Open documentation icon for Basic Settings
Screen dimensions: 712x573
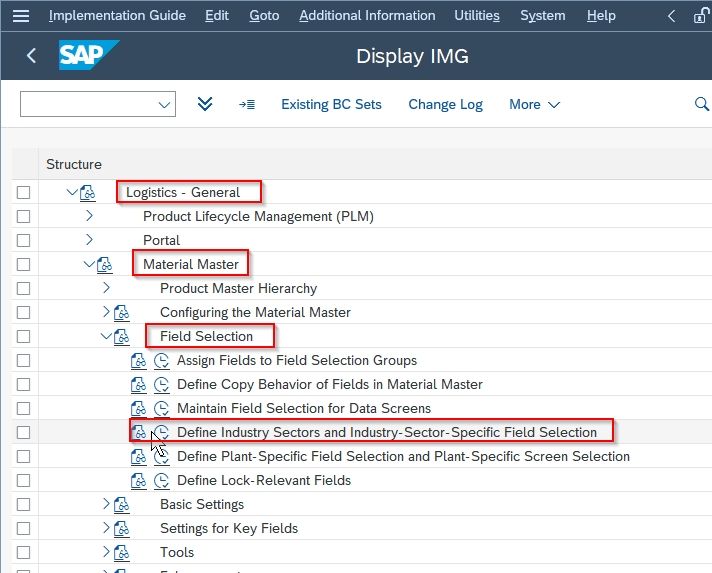coord(121,505)
